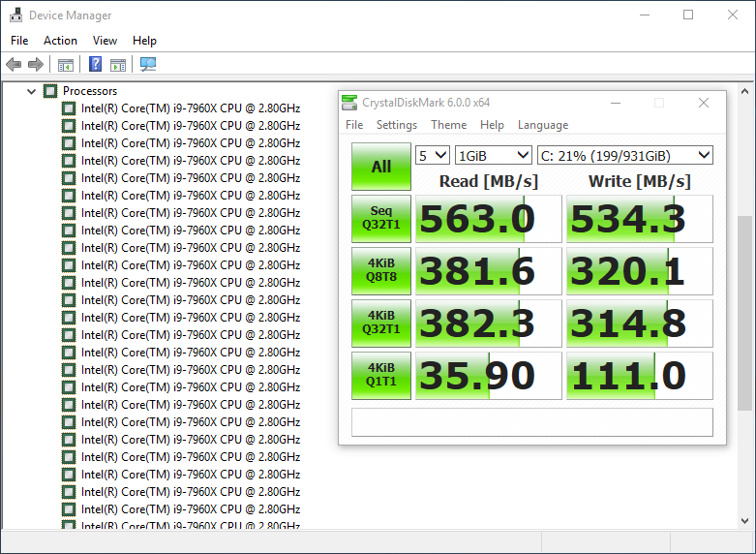Click the Read [MB/s] column header

(489, 181)
